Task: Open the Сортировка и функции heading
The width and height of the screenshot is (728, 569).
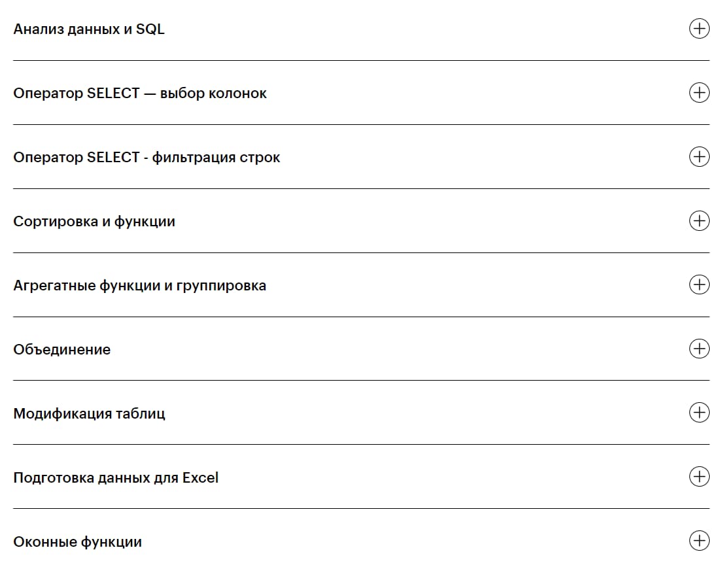Action: pos(94,222)
